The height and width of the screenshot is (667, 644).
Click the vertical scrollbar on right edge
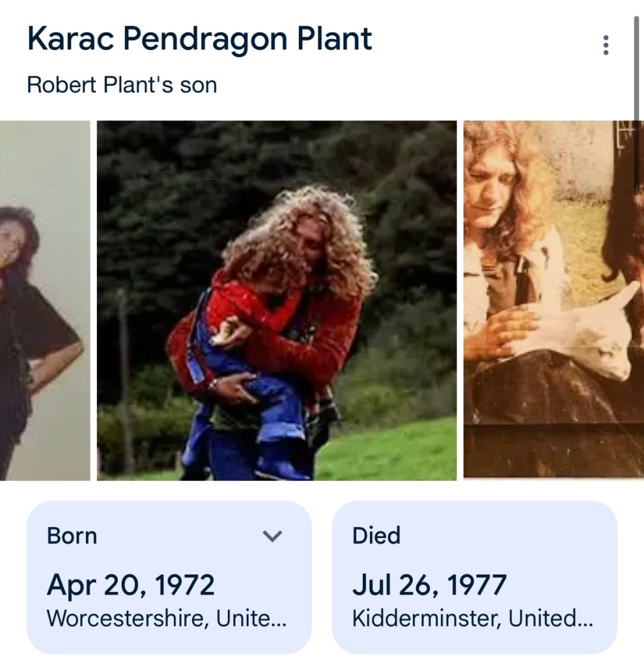click(637, 65)
